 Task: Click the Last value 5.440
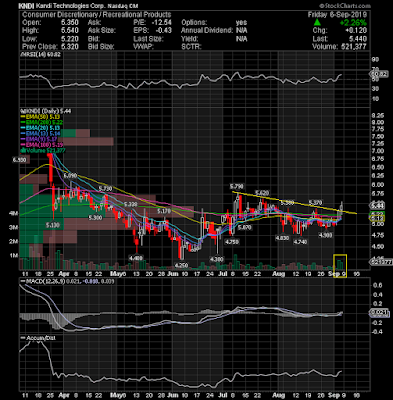[x=358, y=39]
